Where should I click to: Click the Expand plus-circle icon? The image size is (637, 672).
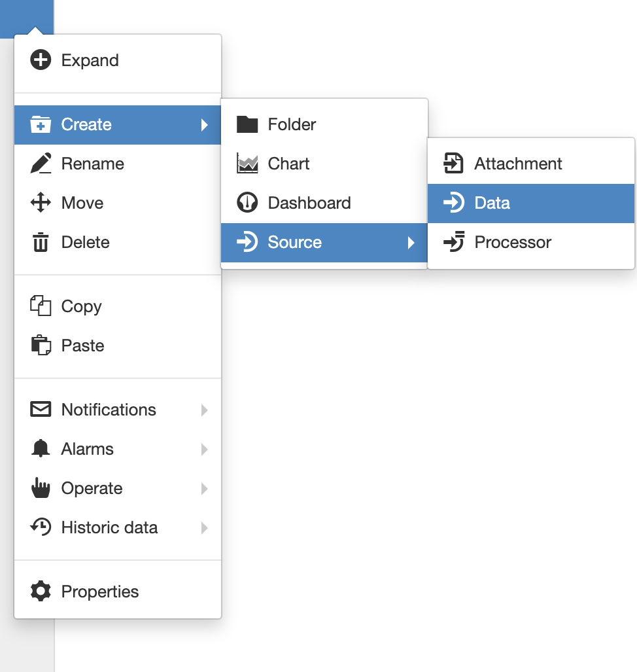[41, 61]
